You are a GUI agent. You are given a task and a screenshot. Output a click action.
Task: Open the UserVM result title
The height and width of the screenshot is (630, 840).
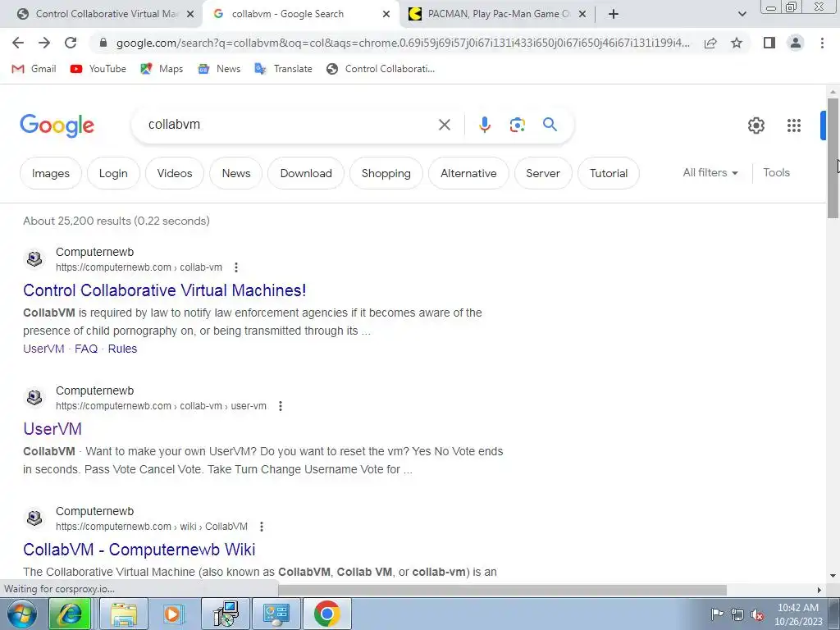coord(52,428)
